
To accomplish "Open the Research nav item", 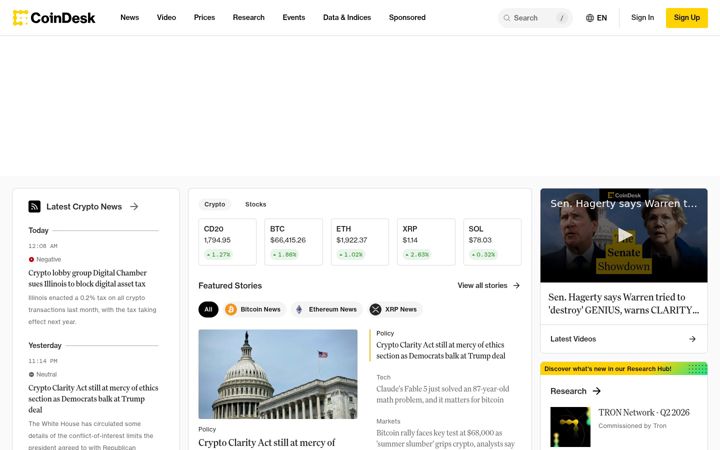I will 248,17.
